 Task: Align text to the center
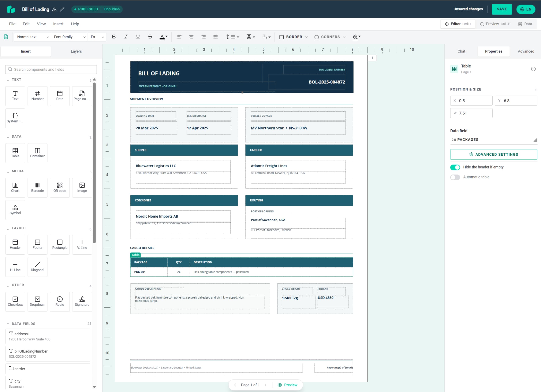click(191, 37)
